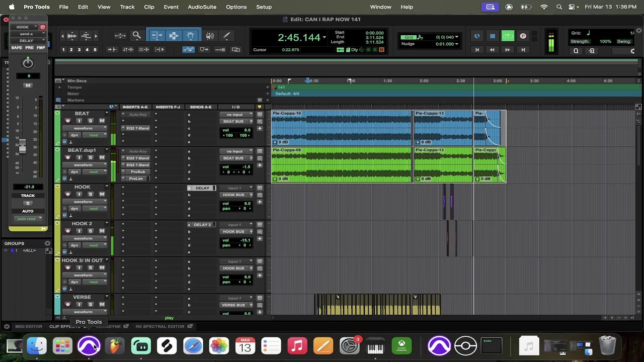Image resolution: width=644 pixels, height=362 pixels.
Task: Open Finder from the Dock
Action: [x=36, y=346]
